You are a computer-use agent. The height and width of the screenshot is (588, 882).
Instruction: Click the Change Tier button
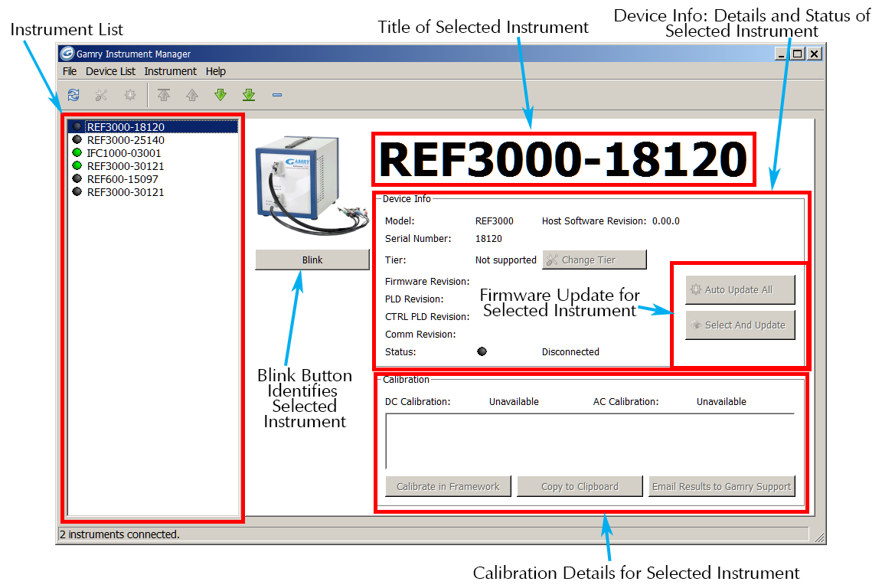click(x=595, y=260)
